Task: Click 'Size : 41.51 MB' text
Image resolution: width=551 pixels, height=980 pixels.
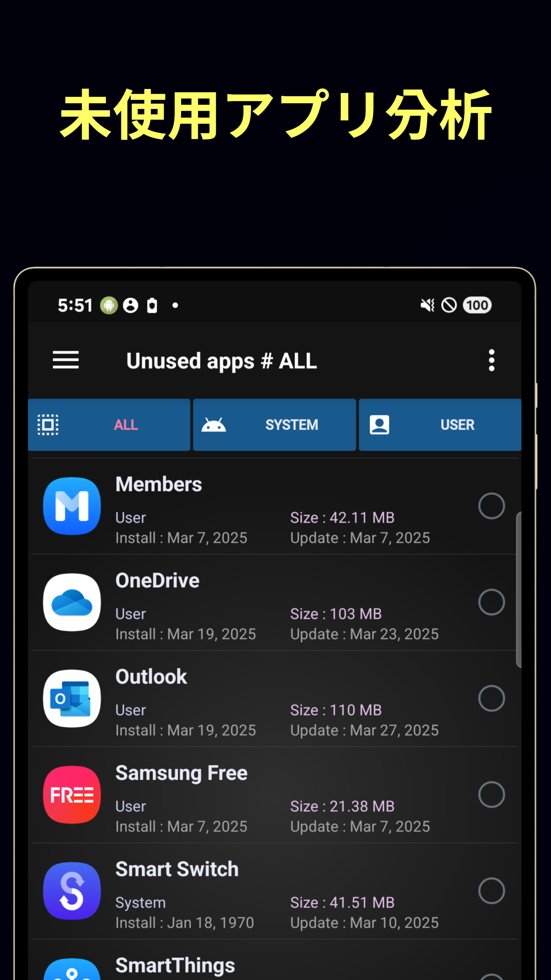Action: point(342,903)
